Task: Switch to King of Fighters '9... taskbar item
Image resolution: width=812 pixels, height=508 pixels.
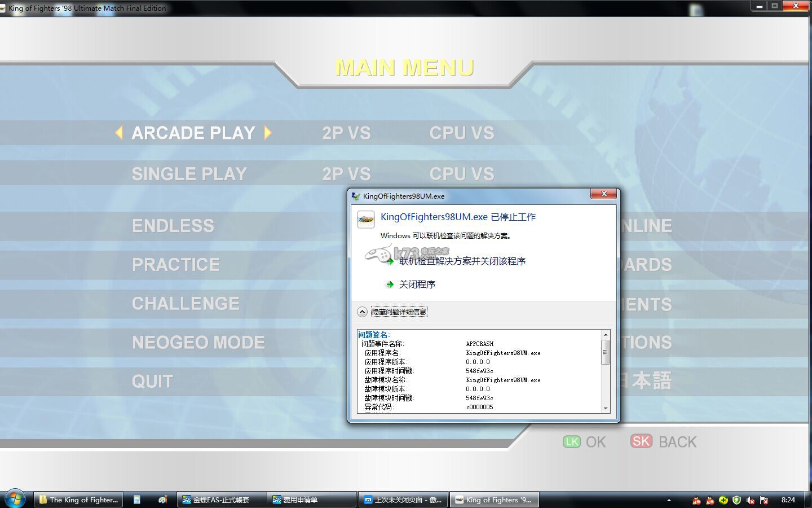Action: click(495, 500)
